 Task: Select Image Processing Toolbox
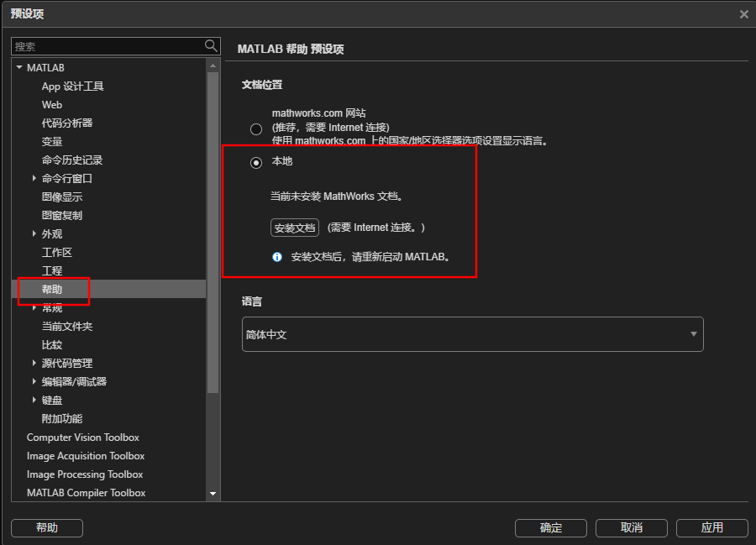tap(85, 474)
